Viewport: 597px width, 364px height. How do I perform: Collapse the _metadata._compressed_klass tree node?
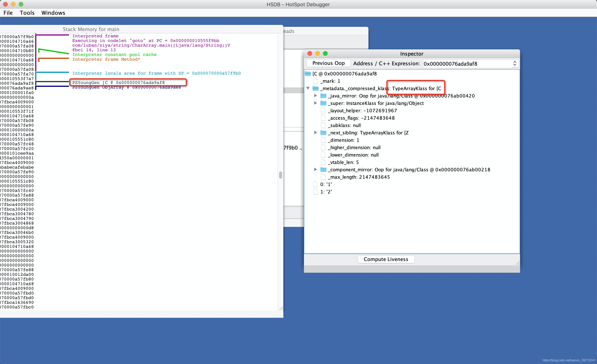click(x=308, y=88)
